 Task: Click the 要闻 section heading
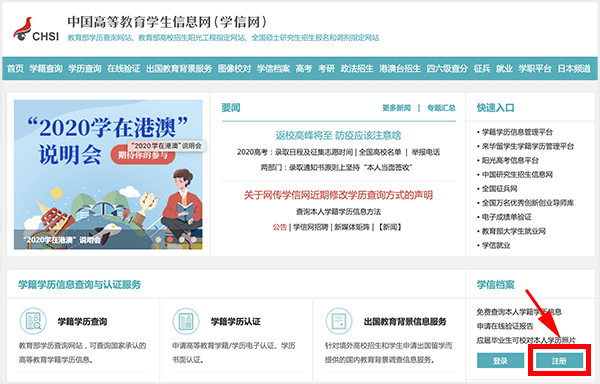tap(231, 108)
